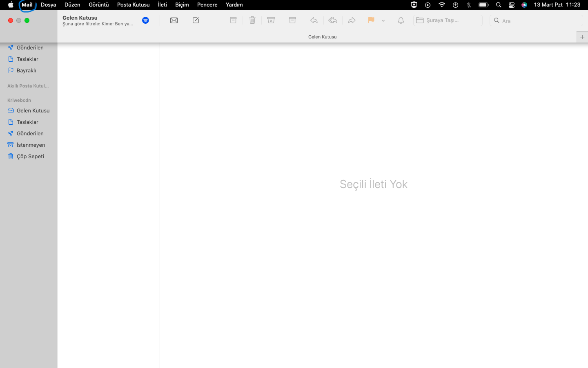Open the Posta Kutusu menu

pyautogui.click(x=133, y=5)
